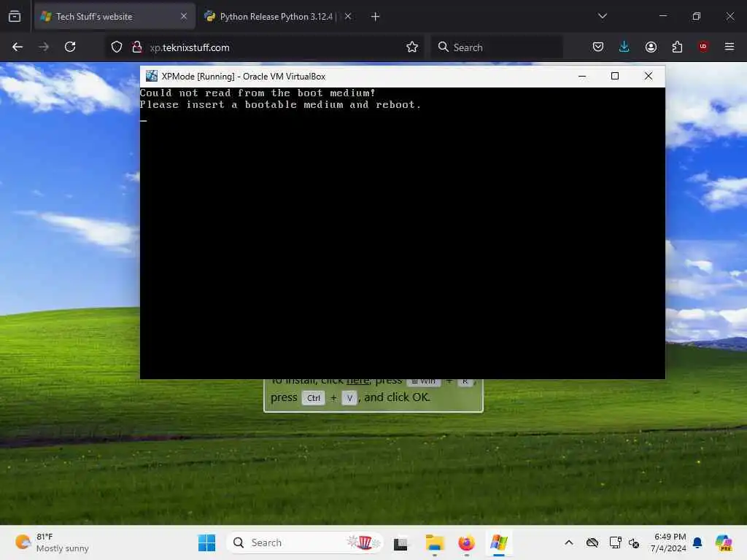
Task: Open the Downloads panel
Action: pyautogui.click(x=624, y=47)
